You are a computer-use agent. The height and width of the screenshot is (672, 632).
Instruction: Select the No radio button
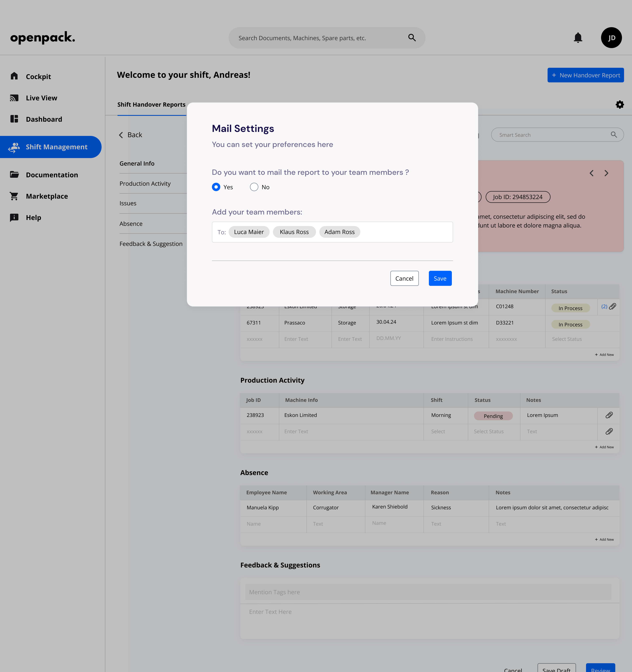click(x=254, y=187)
